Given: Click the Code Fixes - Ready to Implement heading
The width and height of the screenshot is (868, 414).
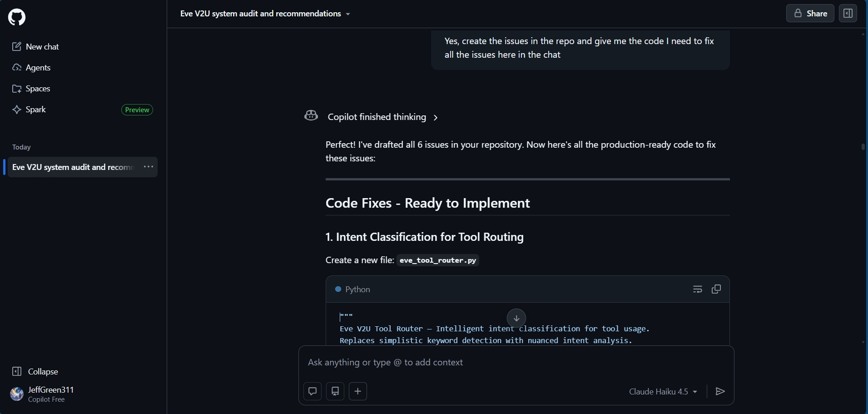Looking at the screenshot, I should pos(428,203).
